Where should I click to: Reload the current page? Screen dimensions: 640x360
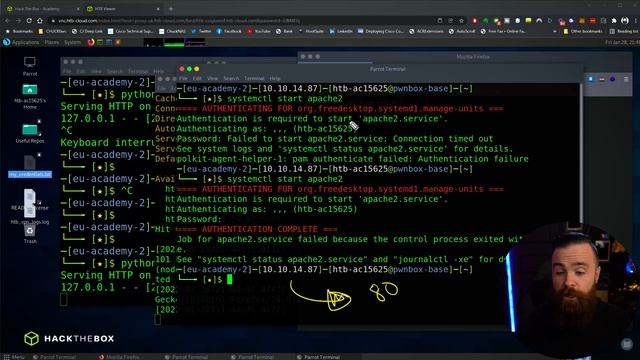click(29, 20)
